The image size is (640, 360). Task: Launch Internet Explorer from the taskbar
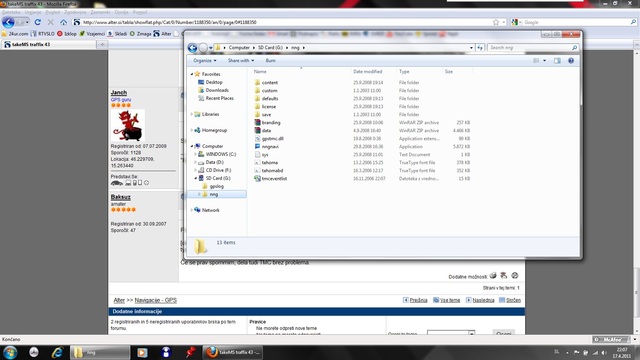58,352
